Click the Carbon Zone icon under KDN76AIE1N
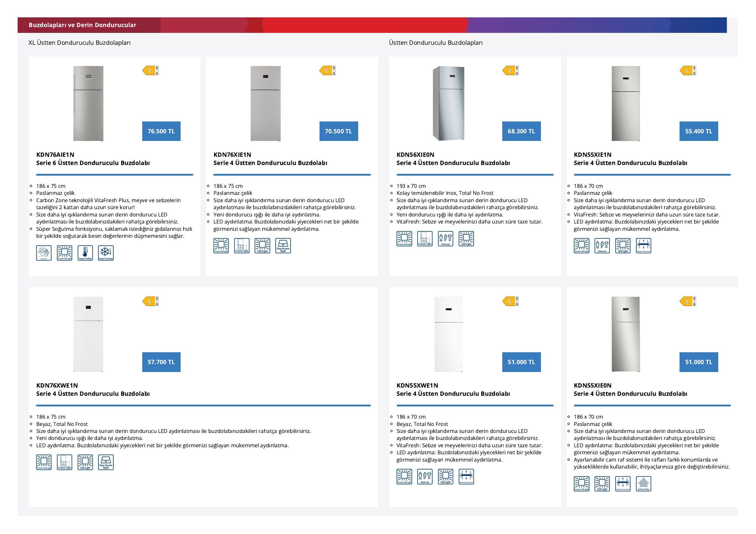The height and width of the screenshot is (534, 756). coord(44,253)
